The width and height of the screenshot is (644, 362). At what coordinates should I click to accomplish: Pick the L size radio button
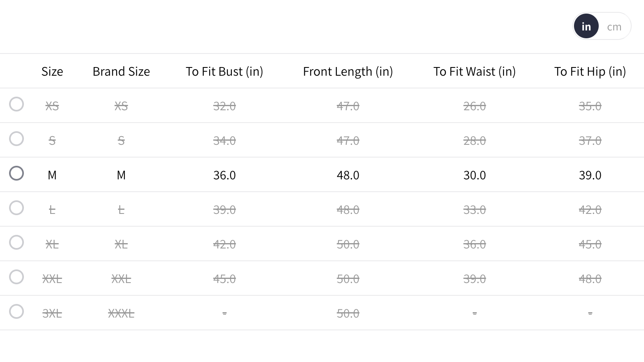(16, 208)
